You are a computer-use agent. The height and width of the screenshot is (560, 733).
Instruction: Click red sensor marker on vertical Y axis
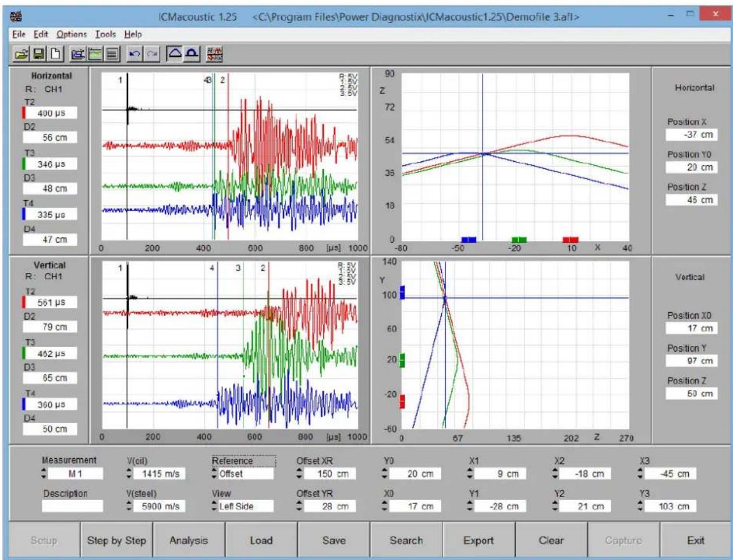pos(402,402)
